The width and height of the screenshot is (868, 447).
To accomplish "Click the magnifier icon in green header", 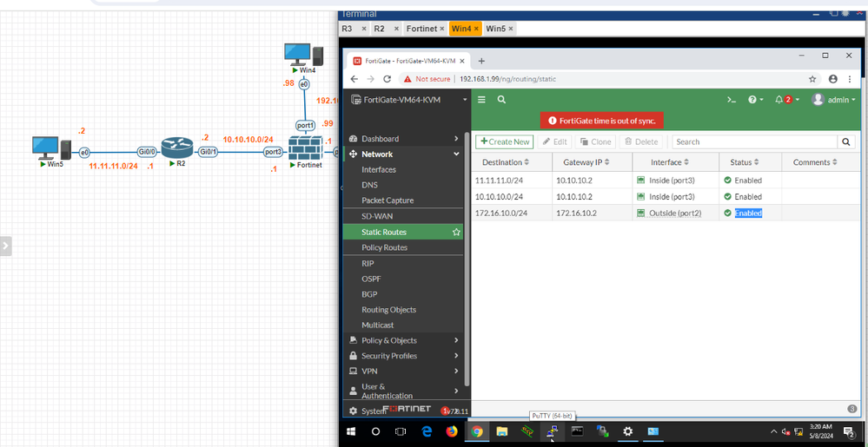I will tap(501, 100).
